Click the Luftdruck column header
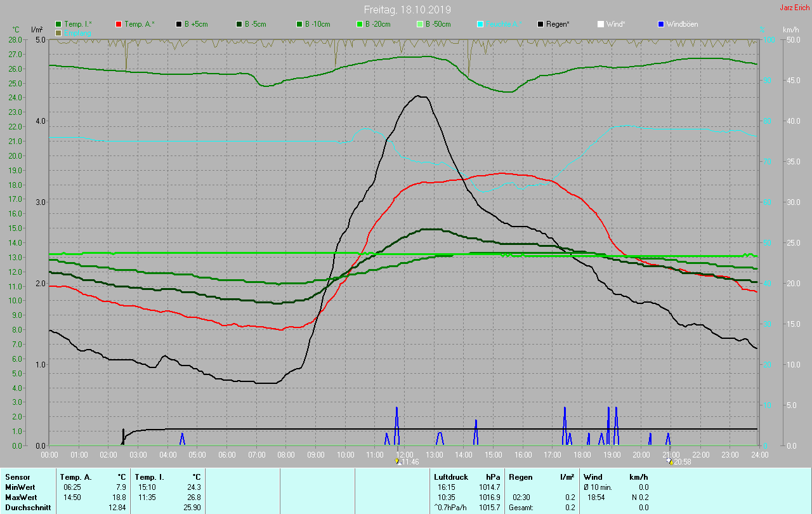This screenshot has width=812, height=514. (451, 477)
